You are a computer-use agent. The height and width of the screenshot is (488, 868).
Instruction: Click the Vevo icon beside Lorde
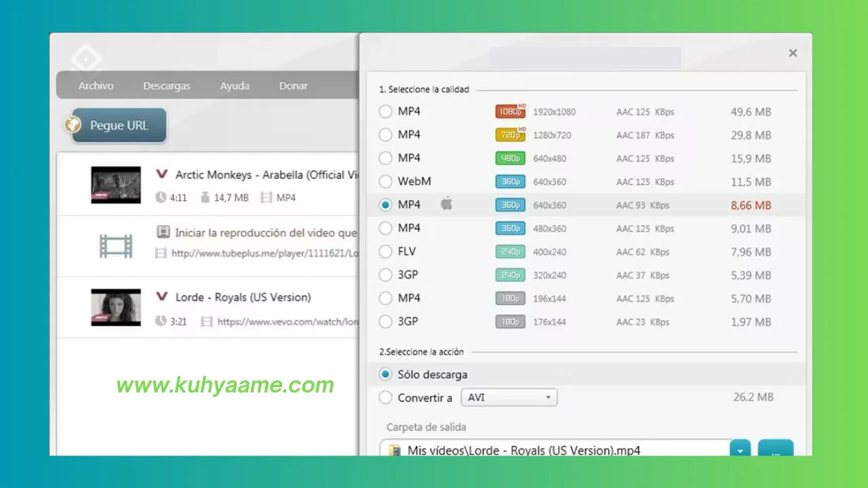point(161,297)
